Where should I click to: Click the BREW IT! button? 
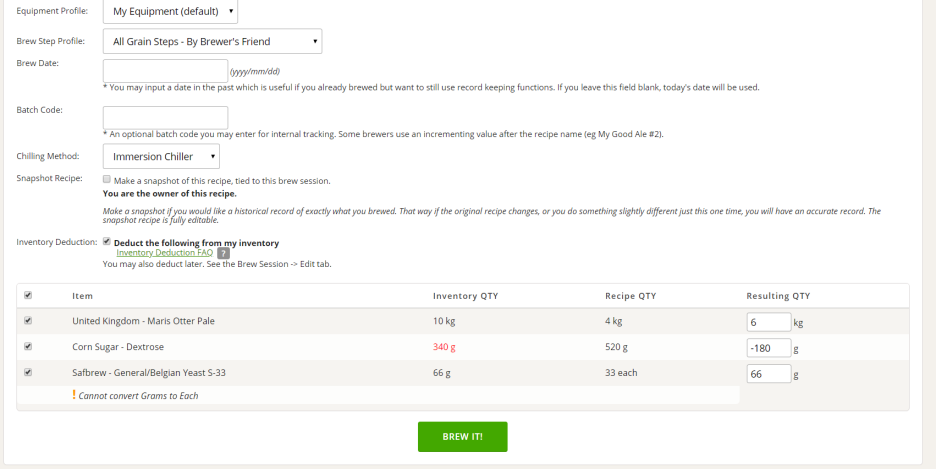pyautogui.click(x=463, y=437)
